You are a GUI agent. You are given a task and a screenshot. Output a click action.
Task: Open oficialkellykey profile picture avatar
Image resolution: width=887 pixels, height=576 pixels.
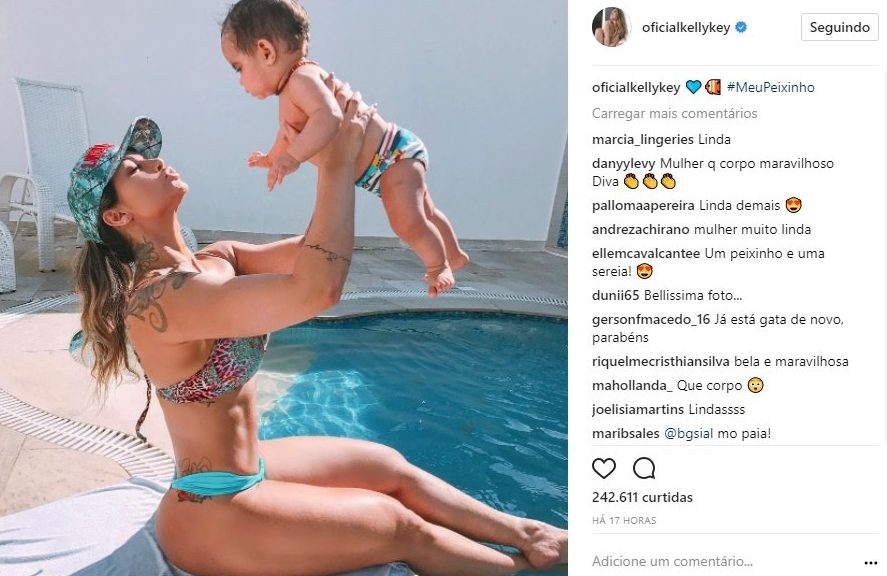pyautogui.click(x=612, y=27)
